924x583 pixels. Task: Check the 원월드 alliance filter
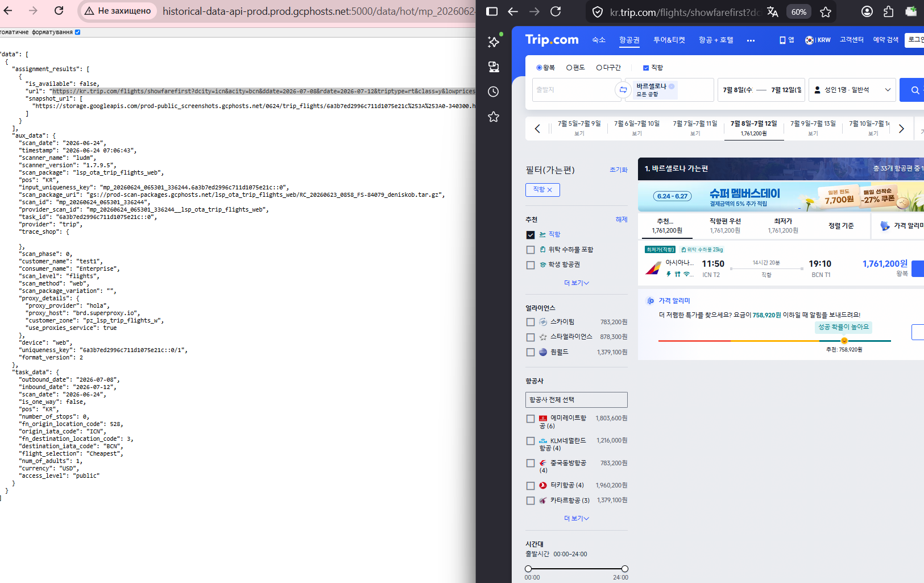(x=531, y=352)
